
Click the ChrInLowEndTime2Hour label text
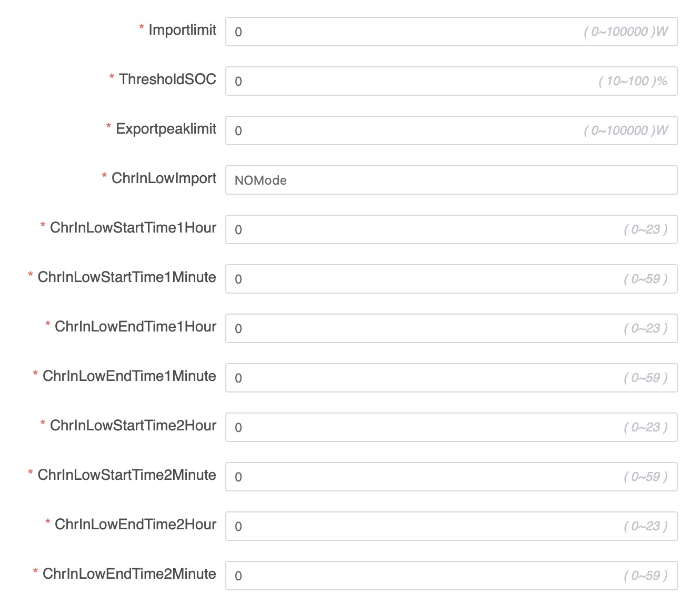tap(135, 525)
